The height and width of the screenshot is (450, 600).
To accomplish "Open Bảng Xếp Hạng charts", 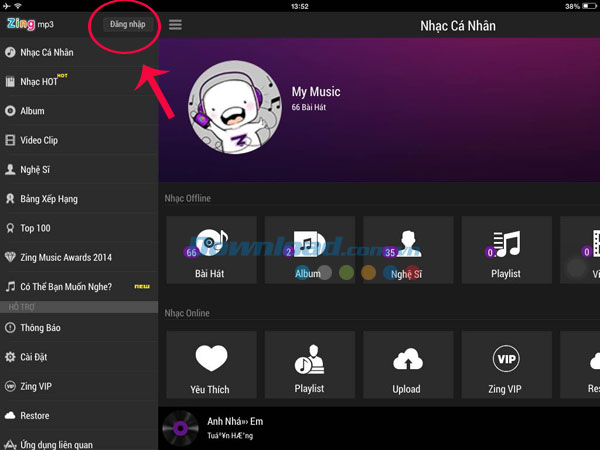I will click(79, 199).
